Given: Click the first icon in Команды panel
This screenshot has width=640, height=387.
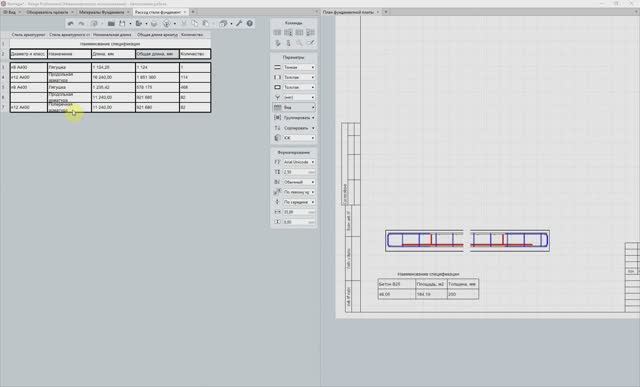Looking at the screenshot, I should pos(278,32).
